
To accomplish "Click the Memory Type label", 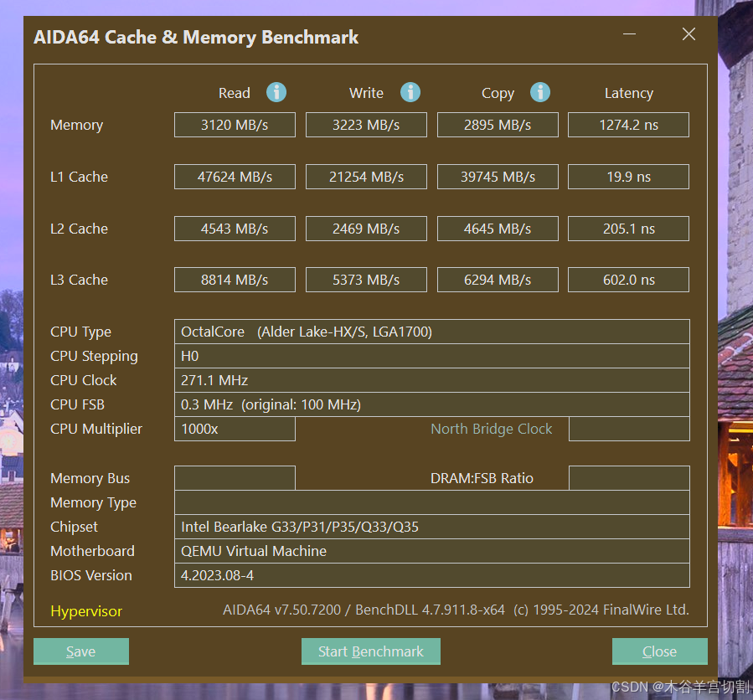I will [x=94, y=502].
